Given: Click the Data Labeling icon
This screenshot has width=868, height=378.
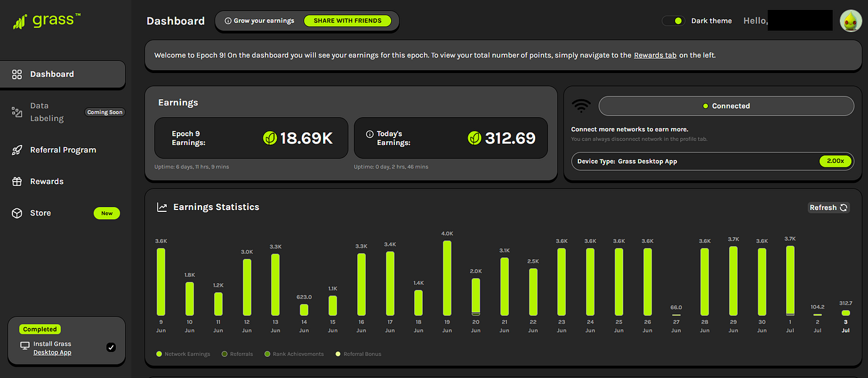Looking at the screenshot, I should point(17,112).
